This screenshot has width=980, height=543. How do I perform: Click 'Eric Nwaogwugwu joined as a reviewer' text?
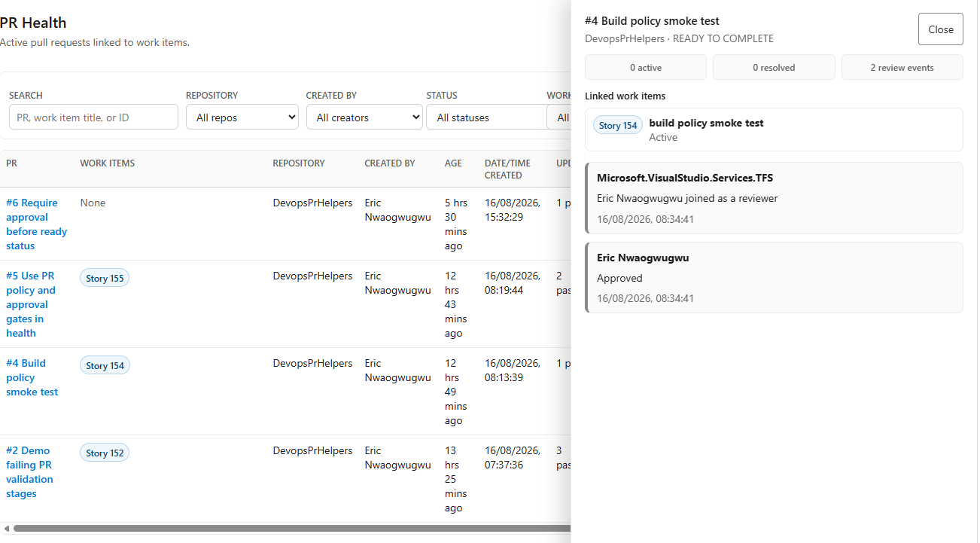(x=687, y=198)
